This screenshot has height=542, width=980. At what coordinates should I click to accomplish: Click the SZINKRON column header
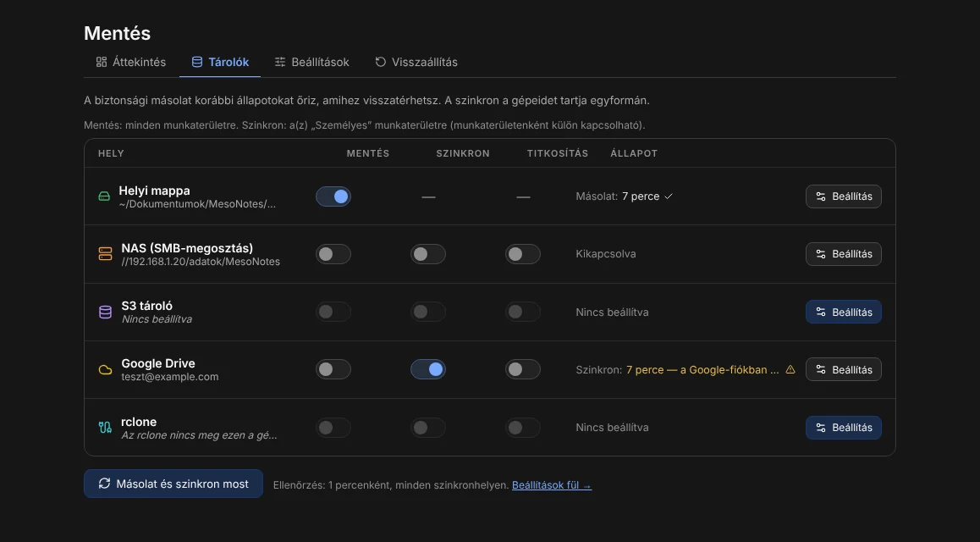[x=463, y=153]
